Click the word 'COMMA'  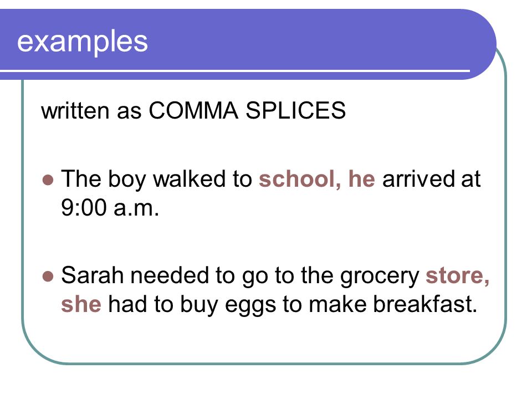(x=193, y=110)
